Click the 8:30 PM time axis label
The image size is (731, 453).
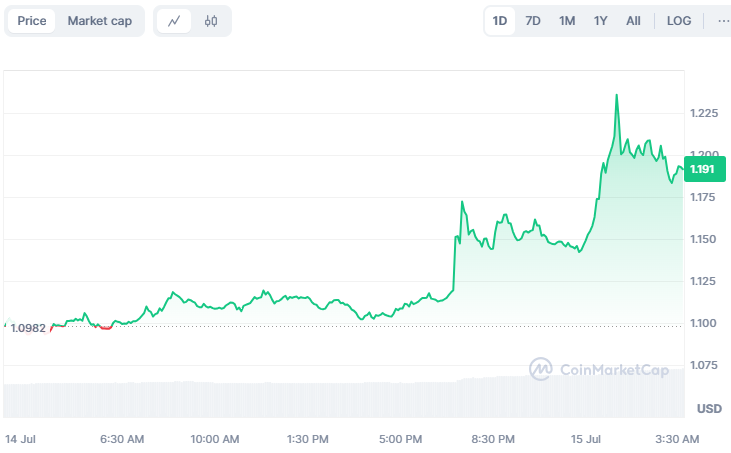coord(493,439)
